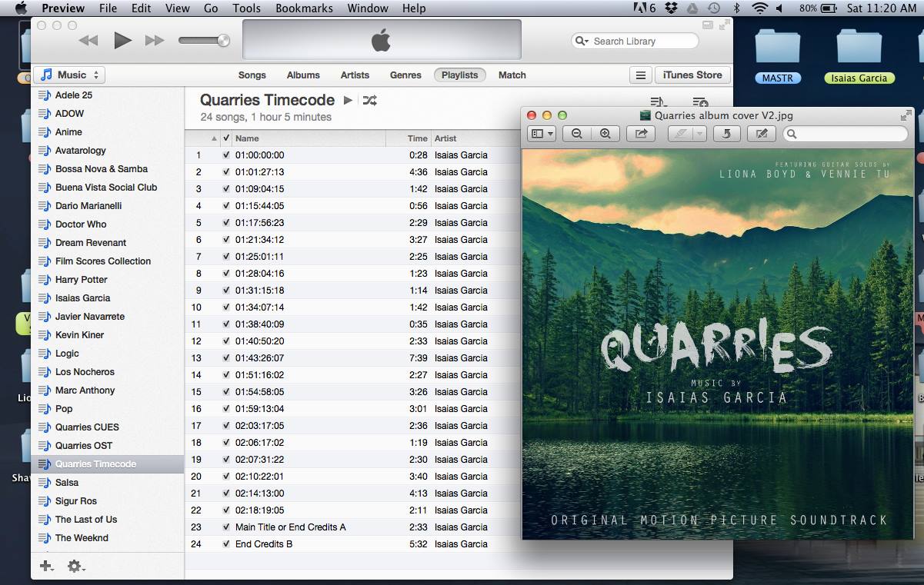
Task: Zoom in on the Preview image
Action: pos(605,134)
